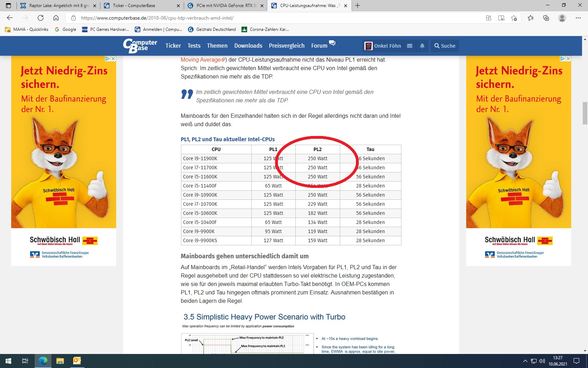Open the favorites list
The image size is (588, 368).
(531, 18)
